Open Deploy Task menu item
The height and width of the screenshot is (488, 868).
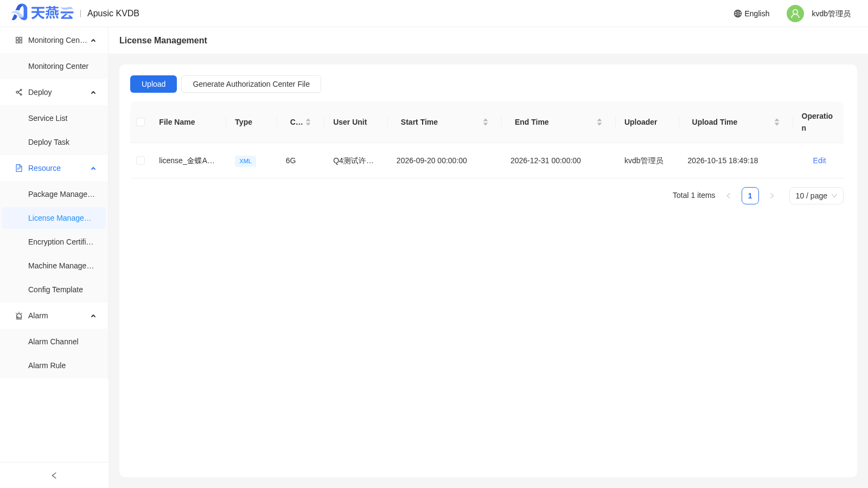click(x=54, y=142)
